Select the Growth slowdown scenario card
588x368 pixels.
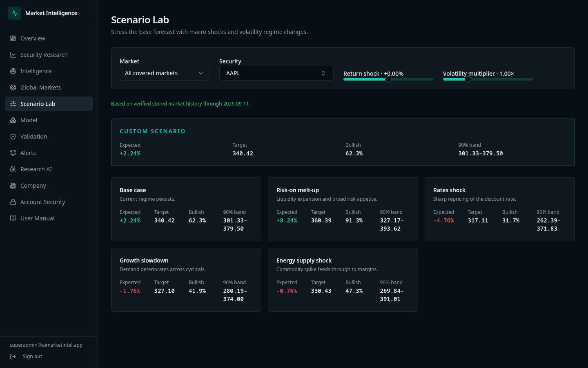[186, 280]
